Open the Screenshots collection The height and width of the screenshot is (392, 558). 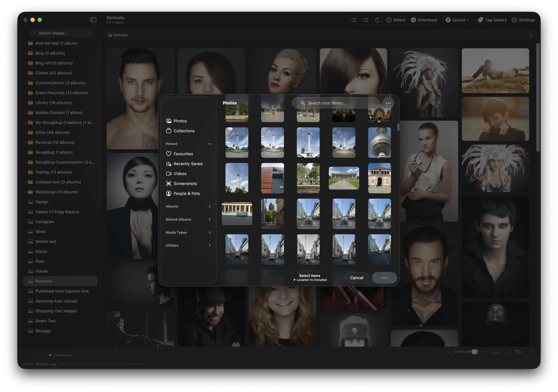click(x=185, y=183)
